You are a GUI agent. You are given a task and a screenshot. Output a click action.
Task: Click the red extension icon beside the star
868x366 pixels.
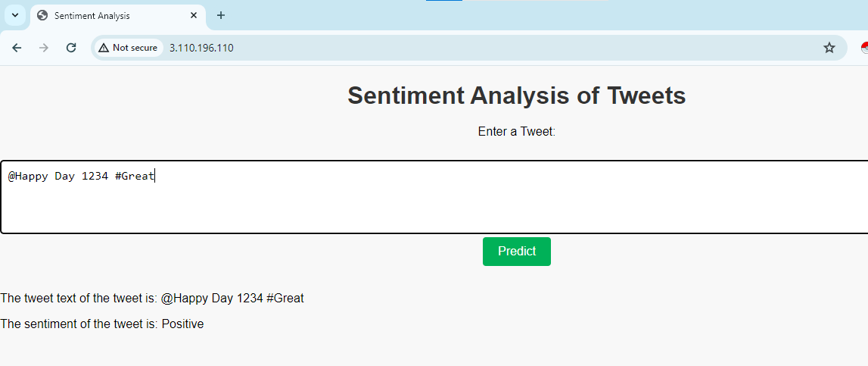[865, 48]
